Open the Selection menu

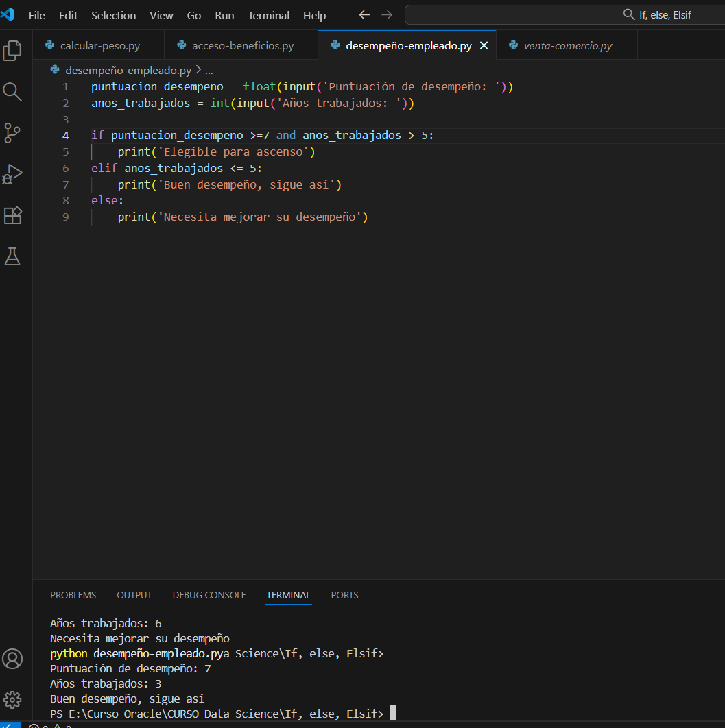pos(113,15)
